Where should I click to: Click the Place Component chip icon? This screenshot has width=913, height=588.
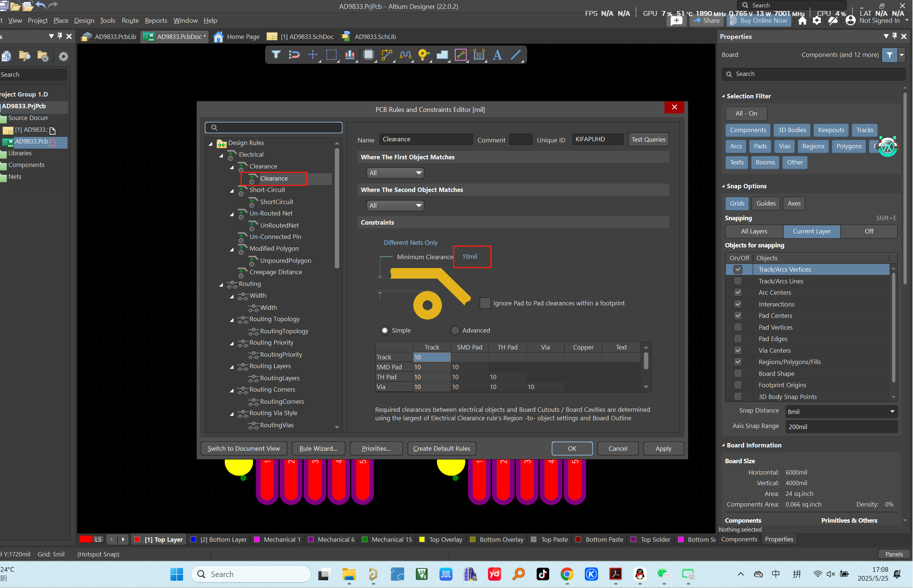coord(369,55)
